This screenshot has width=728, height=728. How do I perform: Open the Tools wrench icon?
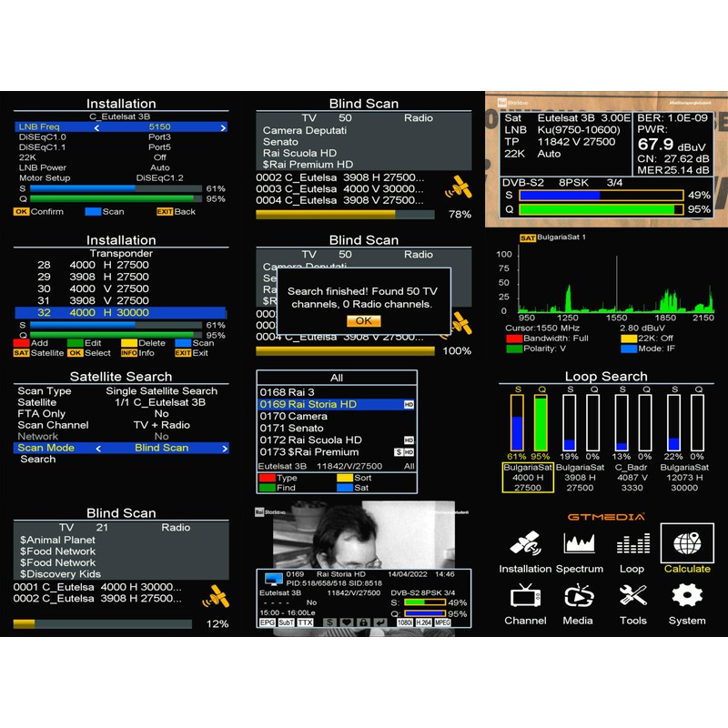point(632,596)
